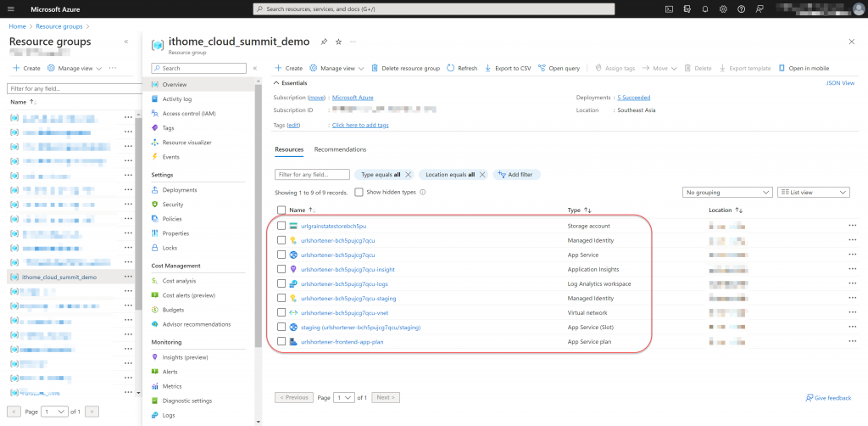Switch to the Recommendations tab

click(x=340, y=149)
